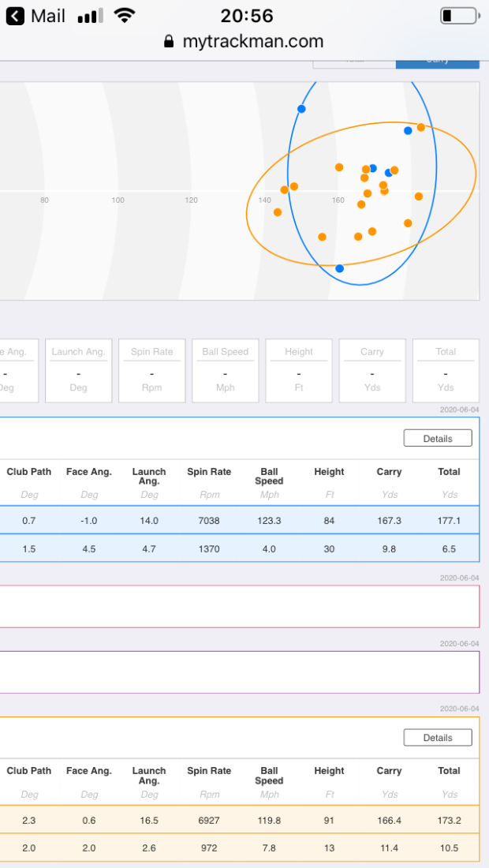
Task: Select the Spin Rate stat box
Action: point(152,371)
